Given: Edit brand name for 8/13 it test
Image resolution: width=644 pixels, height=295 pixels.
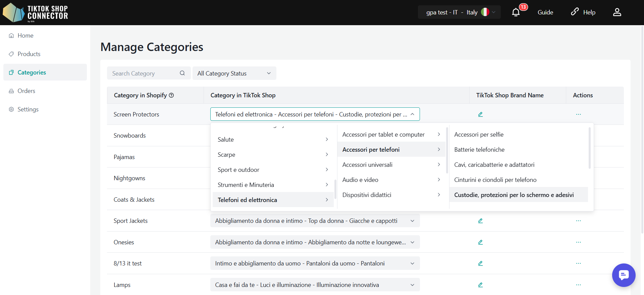Looking at the screenshot, I should click(x=480, y=263).
